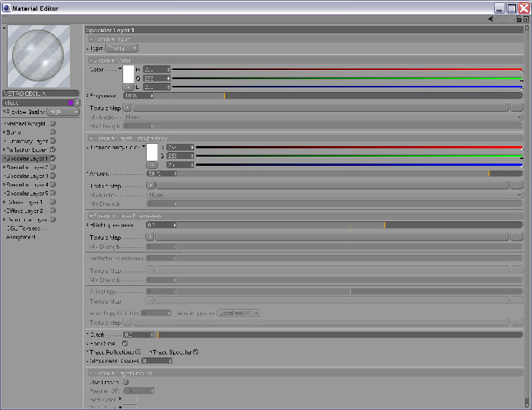532x410 pixels.
Task: Click the Transparency Texture Map arrow button
Action: [x=151, y=186]
